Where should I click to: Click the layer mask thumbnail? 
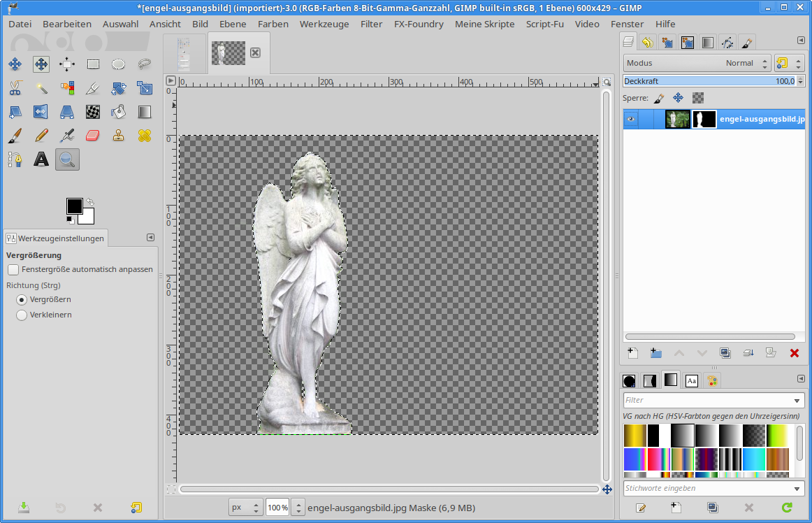(704, 120)
